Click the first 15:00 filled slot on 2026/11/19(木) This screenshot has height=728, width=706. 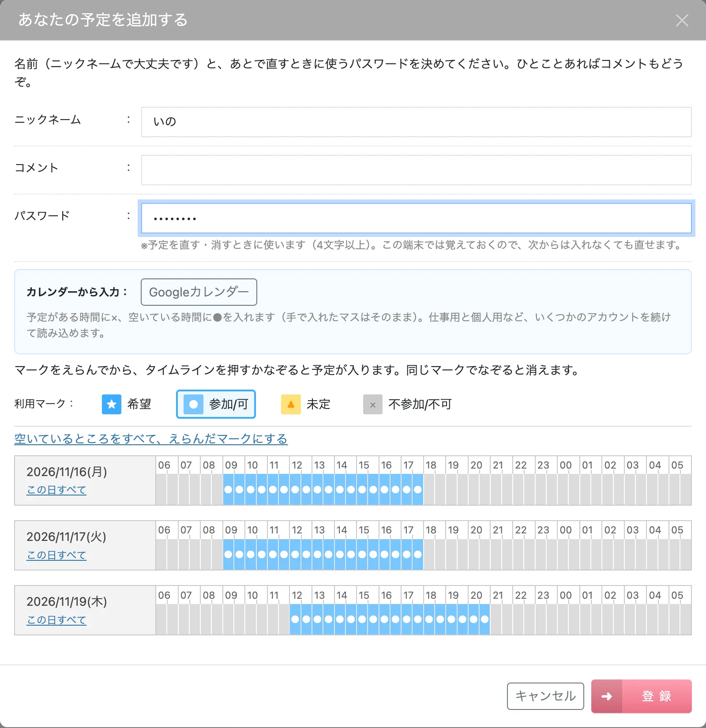(362, 619)
